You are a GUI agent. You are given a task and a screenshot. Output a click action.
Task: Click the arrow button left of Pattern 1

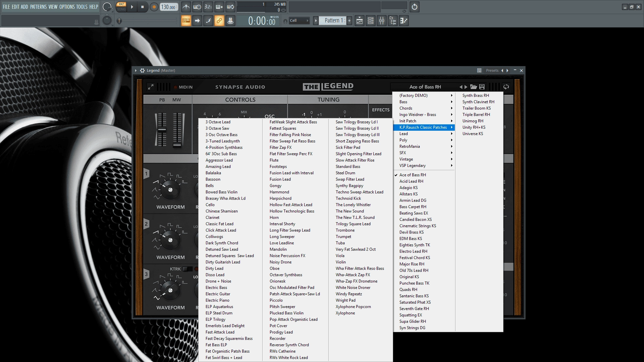pyautogui.click(x=316, y=21)
